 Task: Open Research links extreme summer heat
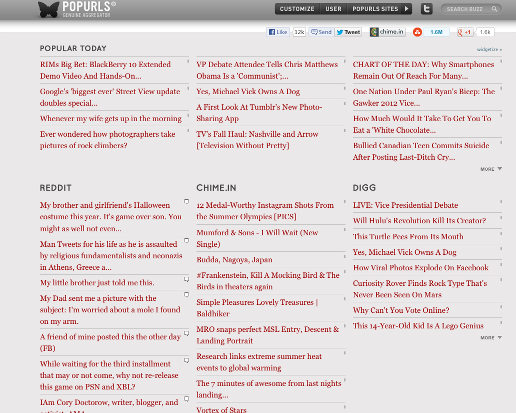(x=259, y=362)
